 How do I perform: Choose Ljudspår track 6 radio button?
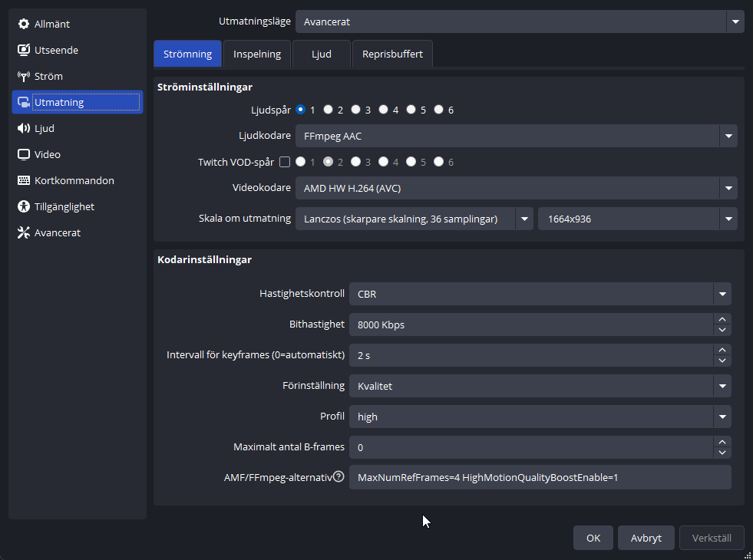pos(438,110)
